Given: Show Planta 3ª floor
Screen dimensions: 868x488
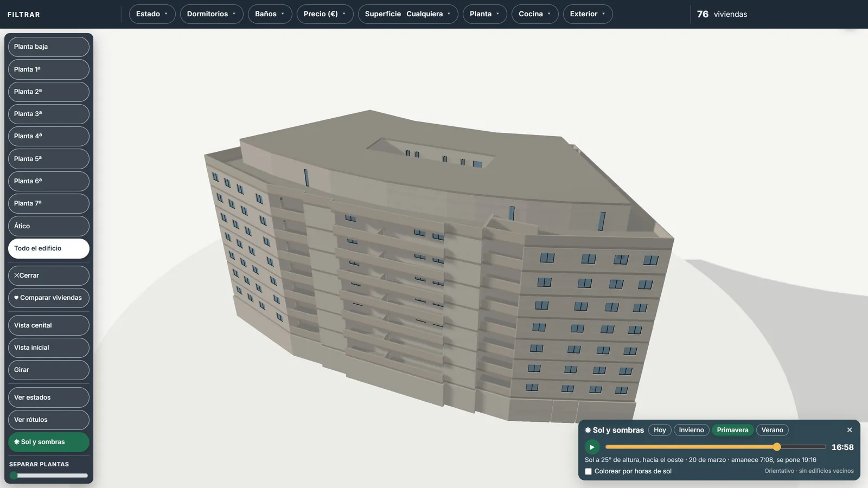Looking at the screenshot, I should click(49, 114).
